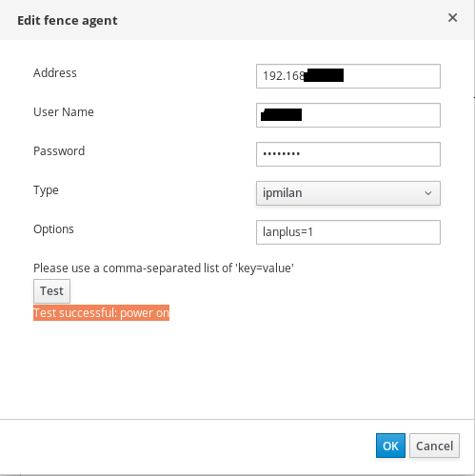This screenshot has width=475, height=476.
Task: Click the Password label text
Action: pyautogui.click(x=59, y=151)
